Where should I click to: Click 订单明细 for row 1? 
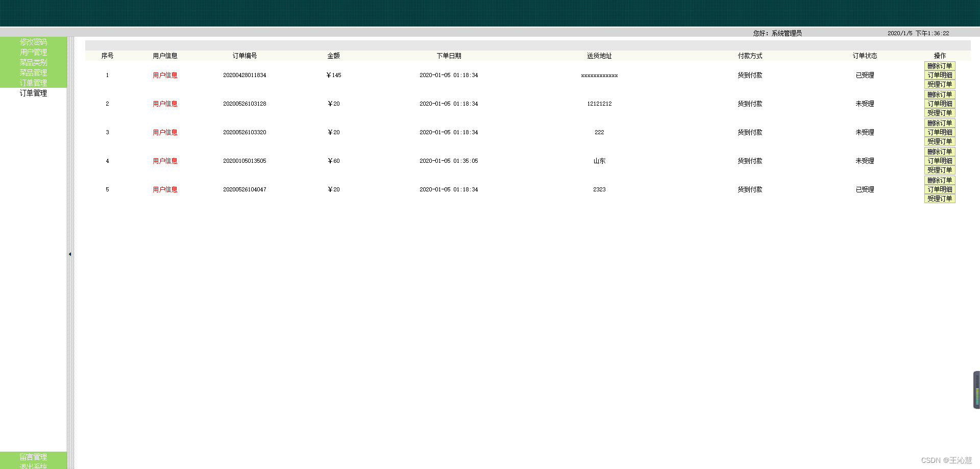[x=940, y=75]
